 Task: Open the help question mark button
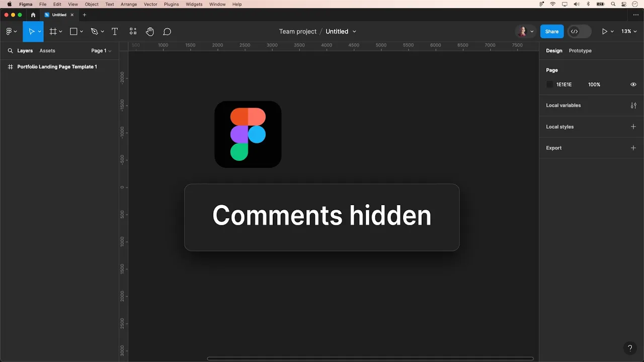[x=630, y=348]
